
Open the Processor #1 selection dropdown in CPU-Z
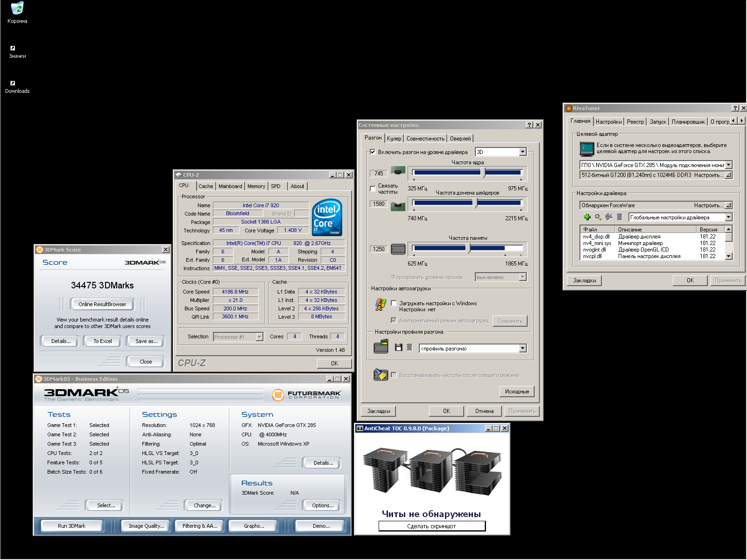[259, 337]
